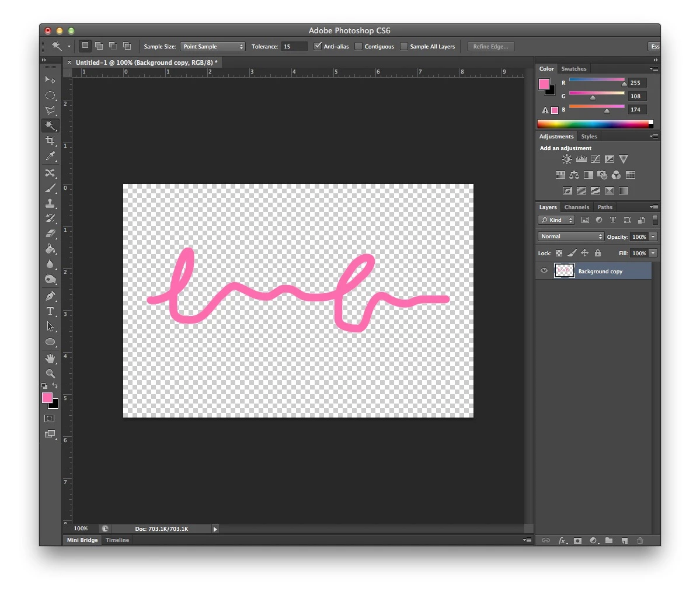The height and width of the screenshot is (598, 700).
Task: Select the Ellipse shape tool
Action: tap(50, 342)
